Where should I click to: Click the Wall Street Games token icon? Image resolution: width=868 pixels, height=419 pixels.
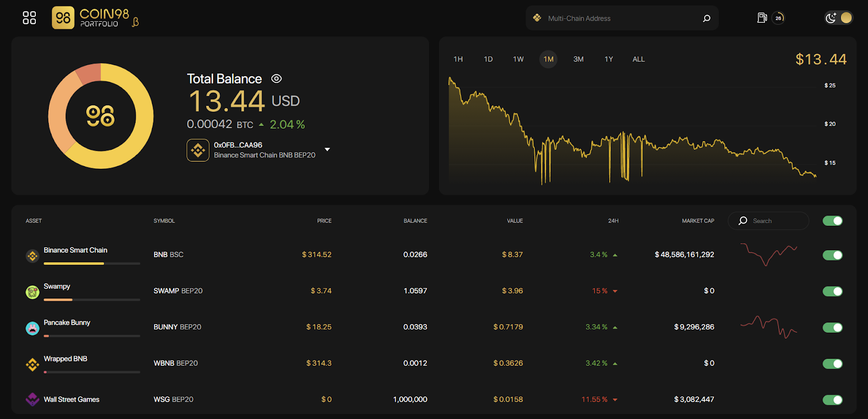(33, 400)
